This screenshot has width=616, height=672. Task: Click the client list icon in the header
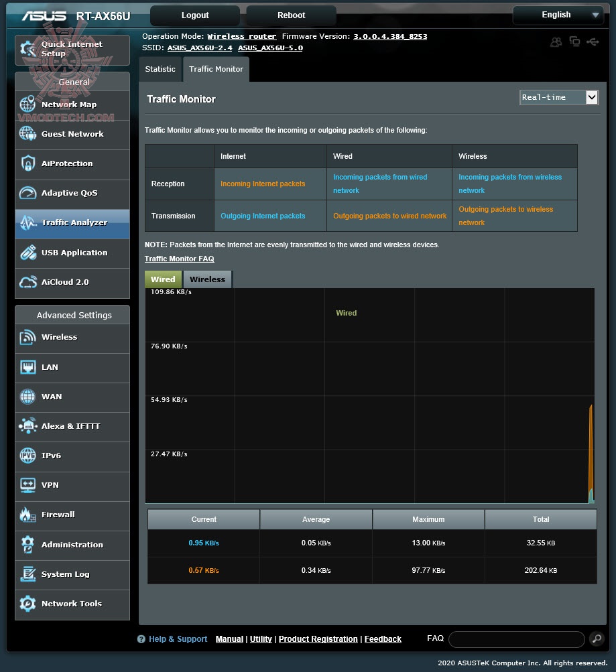point(555,42)
